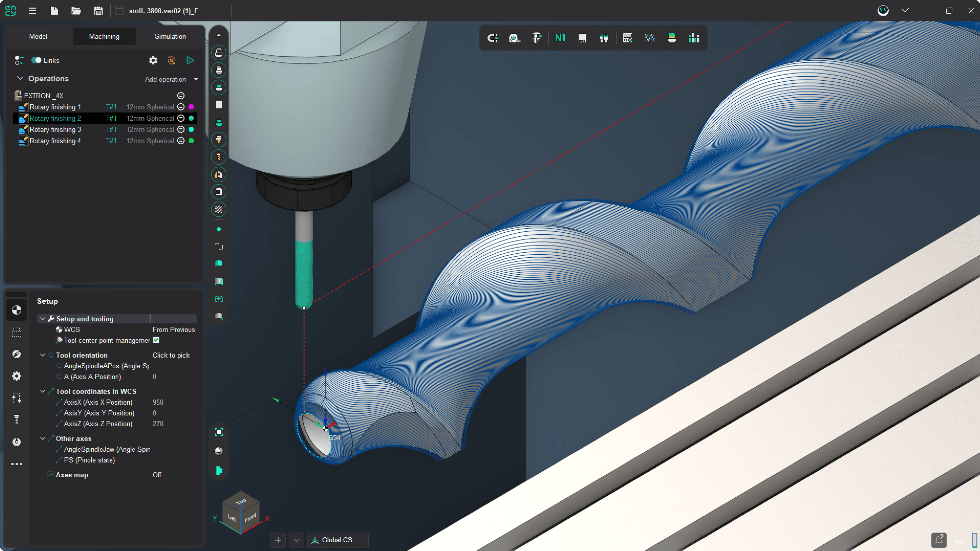Collapse the Tool coordinates in WCS group
This screenshot has height=551, width=980.
click(43, 391)
